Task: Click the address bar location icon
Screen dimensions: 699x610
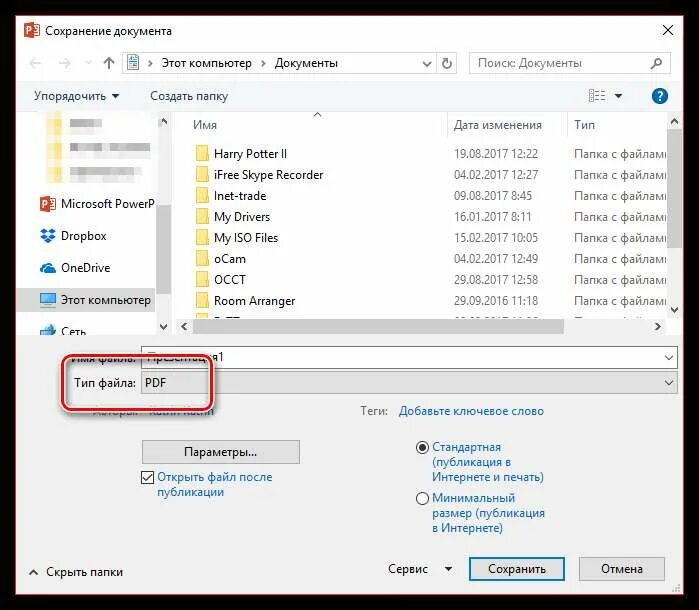Action: click(x=133, y=63)
